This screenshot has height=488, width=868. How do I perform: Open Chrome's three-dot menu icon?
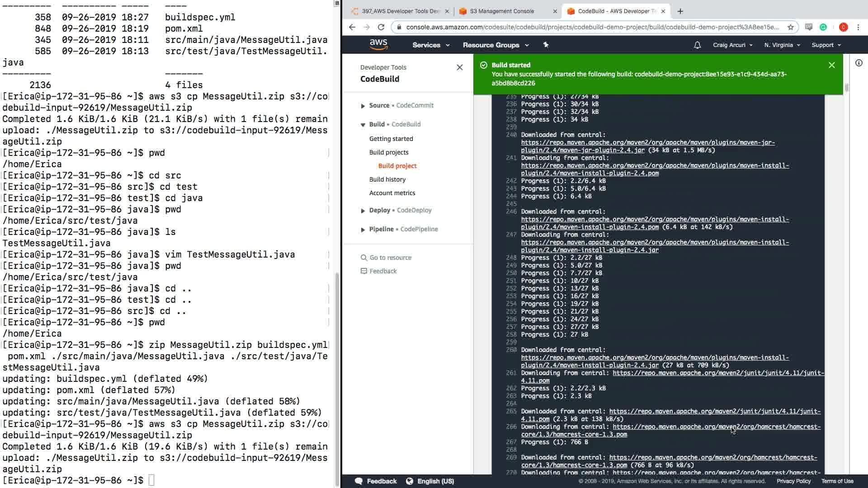click(858, 27)
